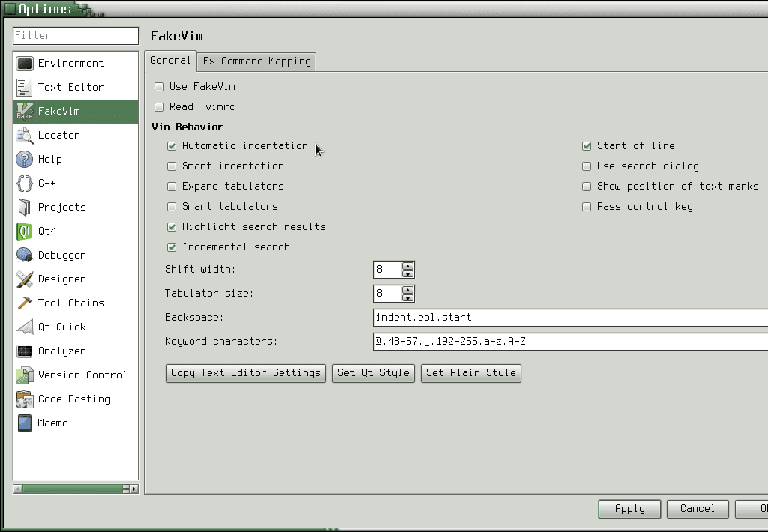Select the Code Pasting clipboard icon
This screenshot has width=768, height=532.
25,399
